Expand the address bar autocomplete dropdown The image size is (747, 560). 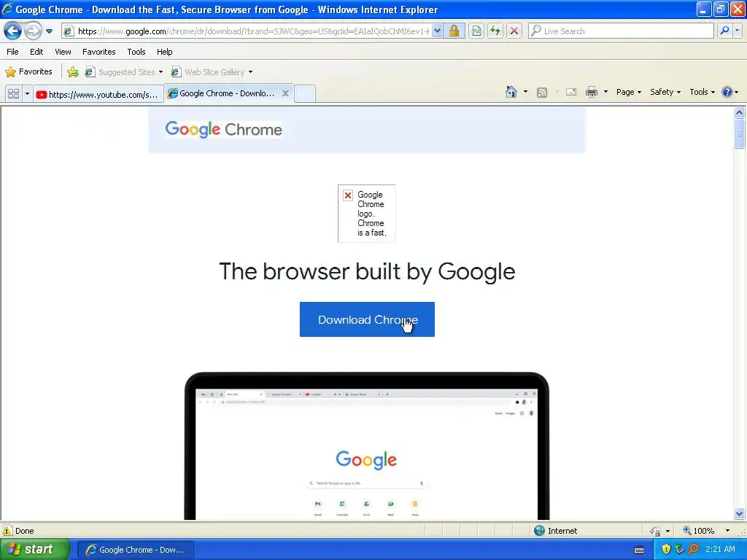437,31
